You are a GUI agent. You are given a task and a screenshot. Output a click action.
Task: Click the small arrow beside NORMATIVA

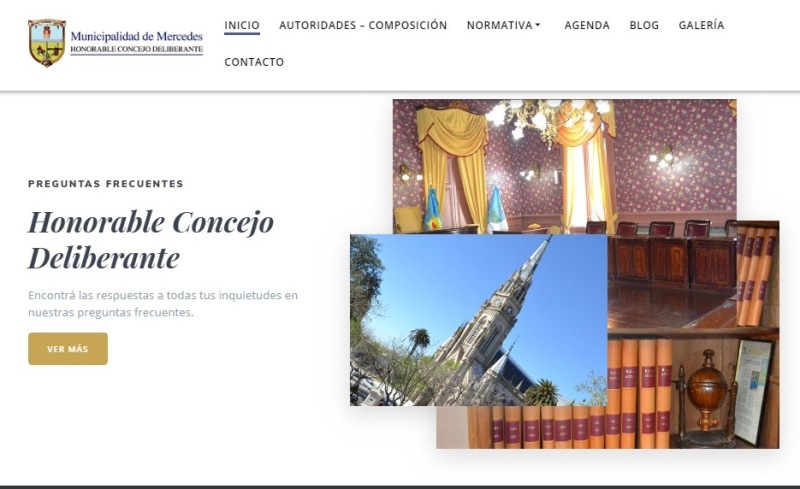click(x=538, y=26)
